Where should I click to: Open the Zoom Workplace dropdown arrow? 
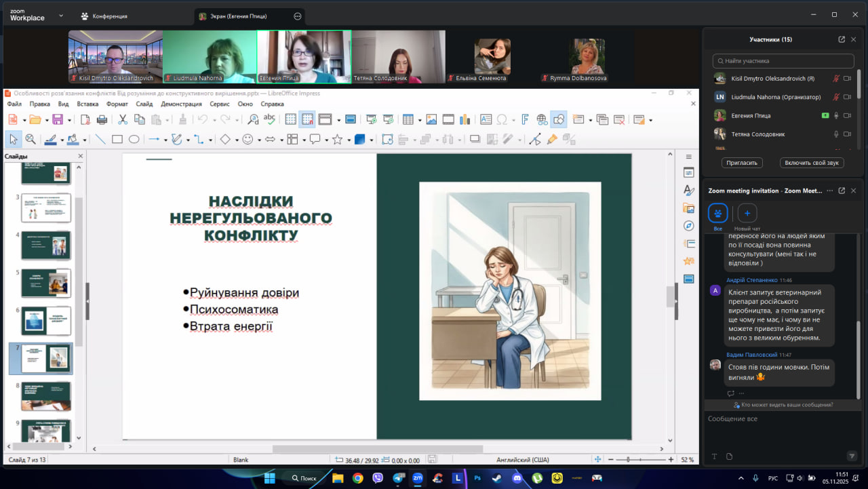(x=61, y=15)
